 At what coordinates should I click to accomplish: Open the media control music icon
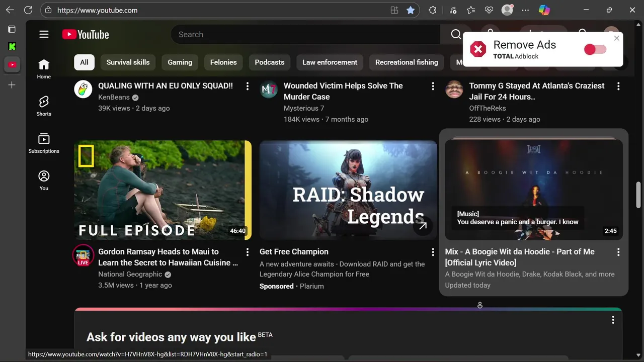(x=453, y=10)
